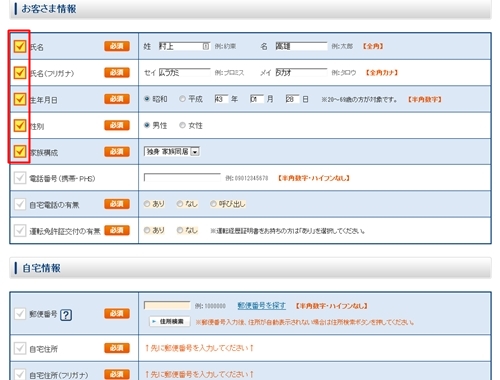
Task: Click the 必須 badge on the 家族構成 row
Action: point(117,152)
